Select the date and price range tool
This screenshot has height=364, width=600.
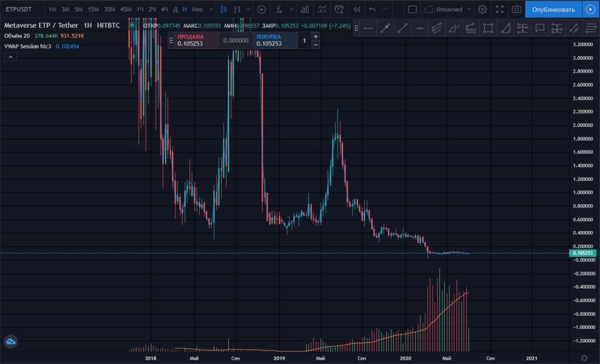(x=557, y=29)
